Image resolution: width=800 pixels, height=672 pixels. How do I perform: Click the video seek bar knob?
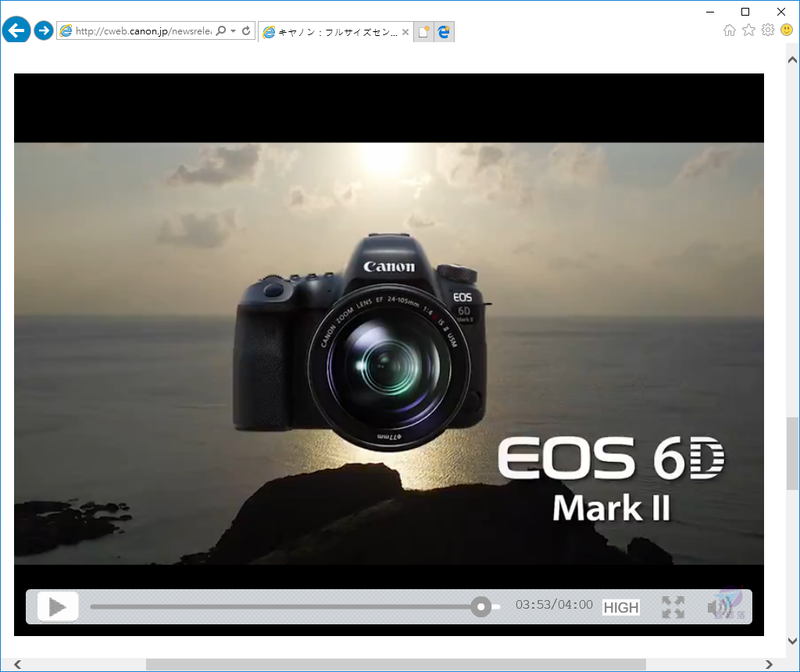click(480, 606)
